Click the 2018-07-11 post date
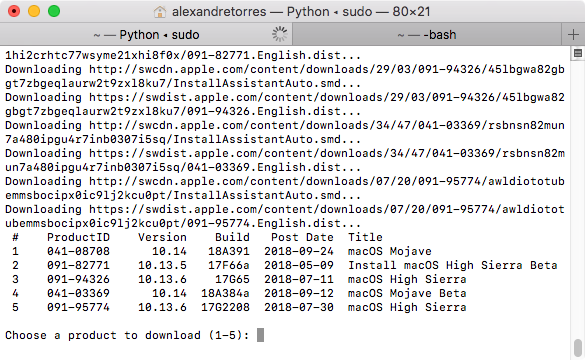This screenshot has width=585, height=360. click(x=299, y=279)
